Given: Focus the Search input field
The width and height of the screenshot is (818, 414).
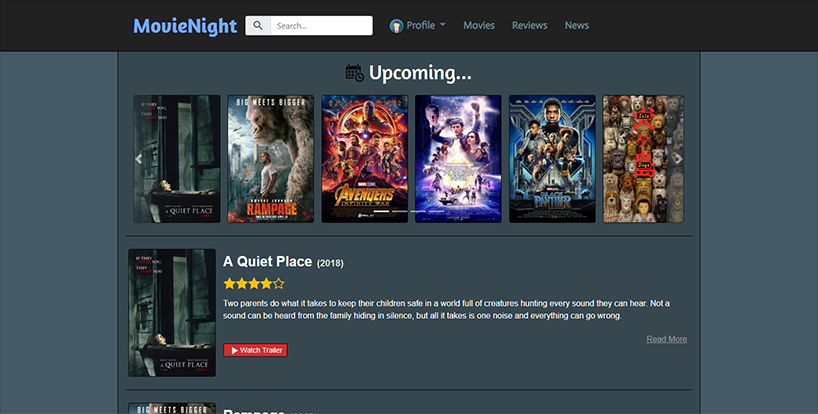Looking at the screenshot, I should (x=321, y=26).
